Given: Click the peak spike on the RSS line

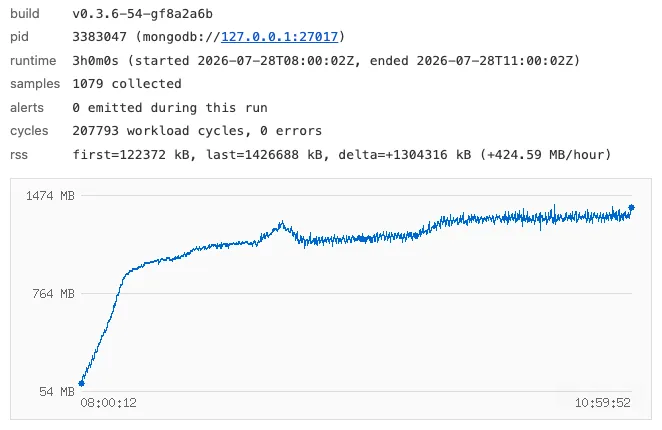Looking at the screenshot, I should coord(282,223).
